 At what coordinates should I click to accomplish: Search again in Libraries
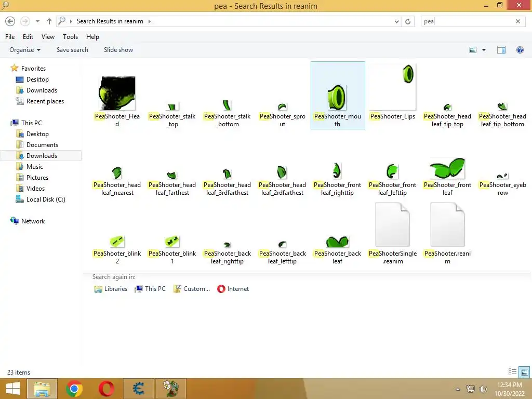click(x=111, y=289)
